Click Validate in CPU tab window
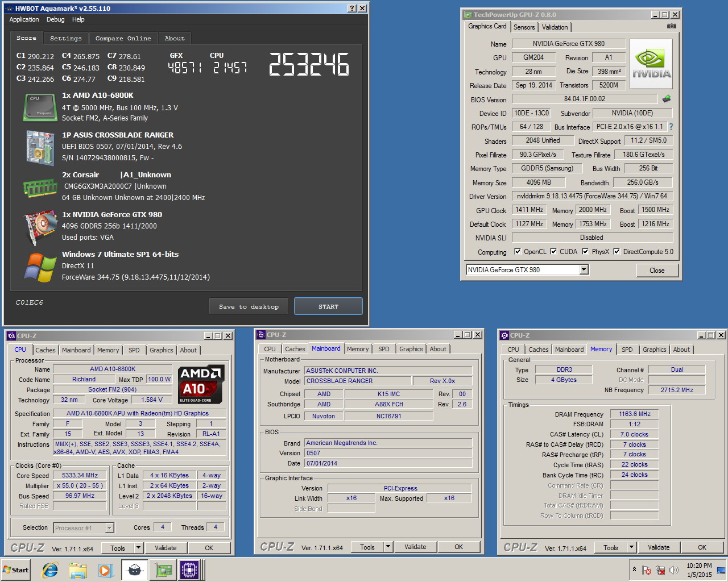 tap(166, 548)
